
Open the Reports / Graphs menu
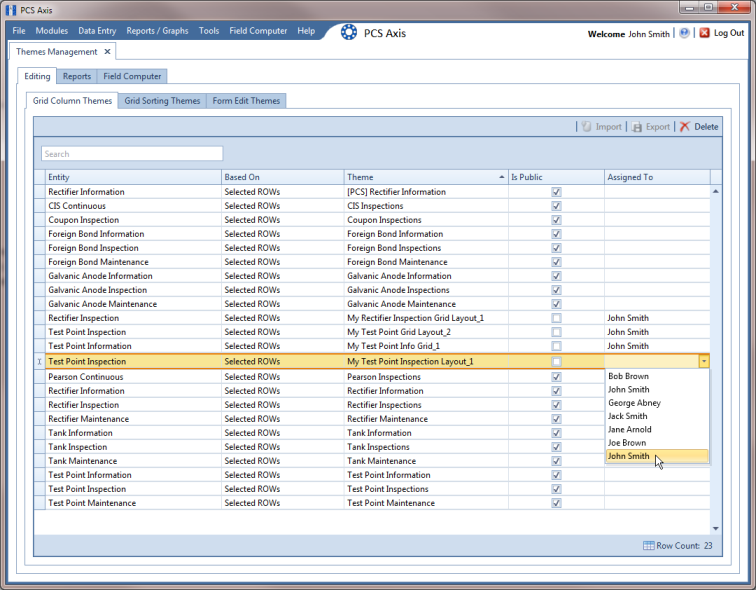point(157,31)
